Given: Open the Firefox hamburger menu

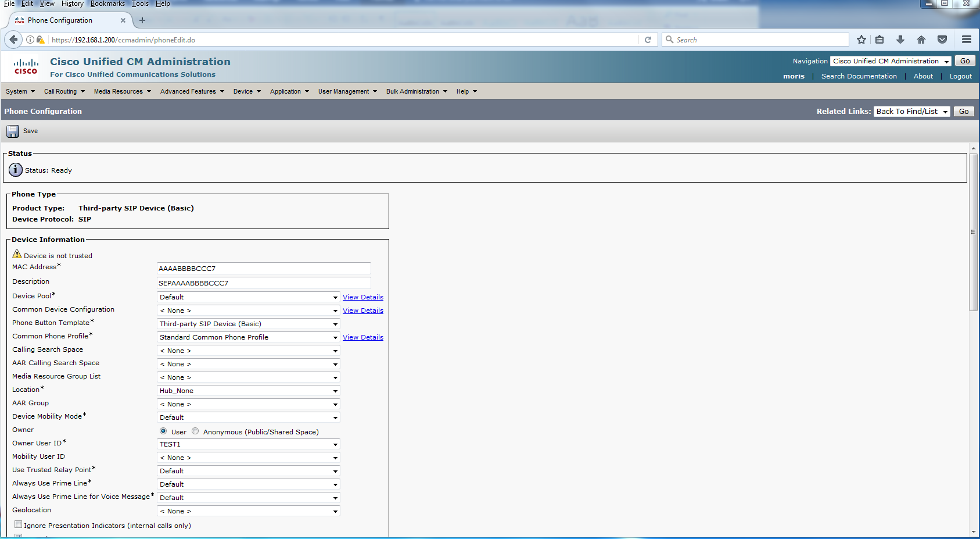Looking at the screenshot, I should pos(967,40).
